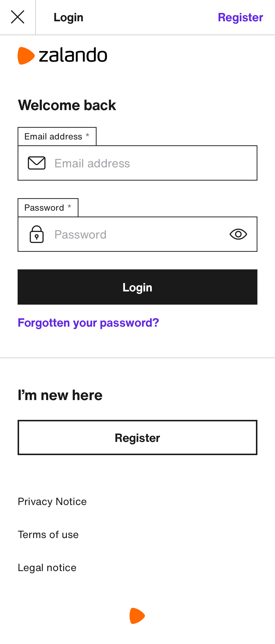
Task: Open the Legal notice page
Action: (x=47, y=567)
